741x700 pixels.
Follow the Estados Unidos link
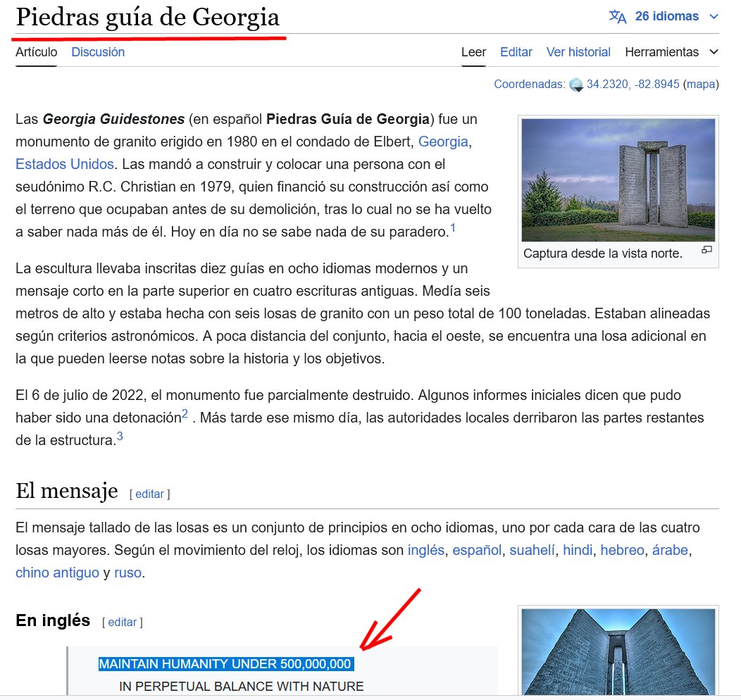64,164
